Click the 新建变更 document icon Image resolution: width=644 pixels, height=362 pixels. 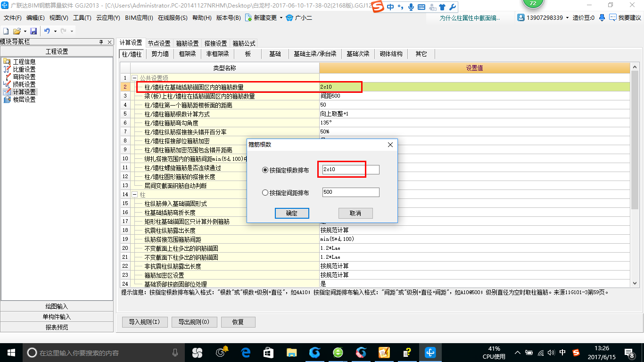click(x=248, y=18)
